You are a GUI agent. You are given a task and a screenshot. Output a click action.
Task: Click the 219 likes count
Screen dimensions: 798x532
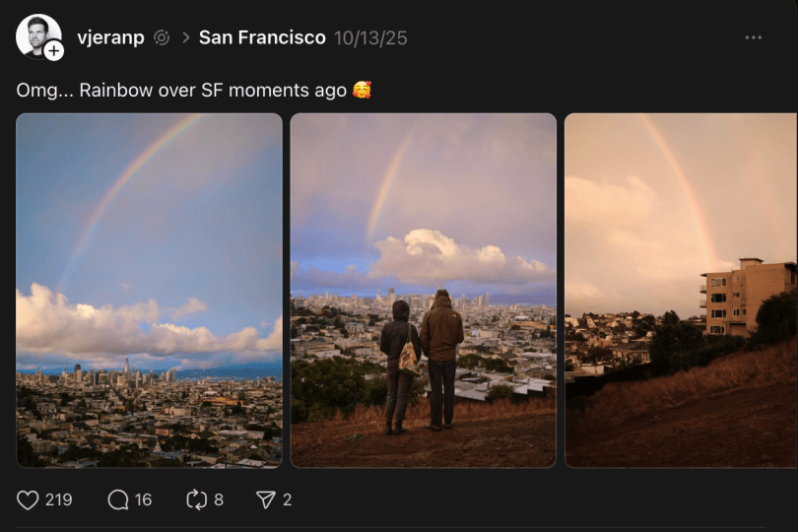coord(59,499)
